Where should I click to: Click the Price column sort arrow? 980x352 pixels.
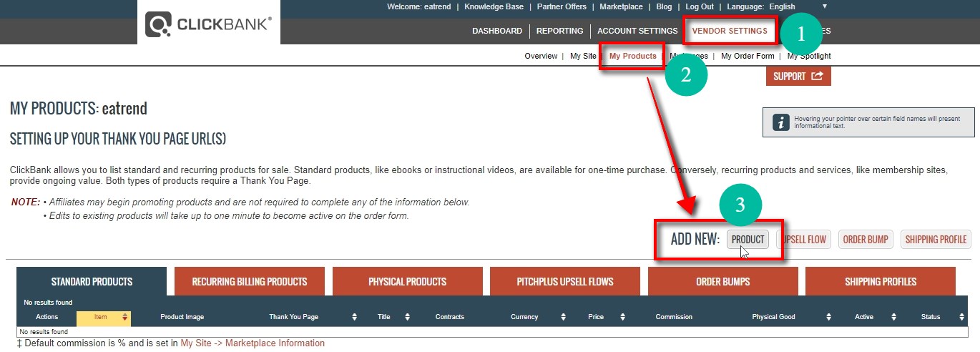[622, 317]
